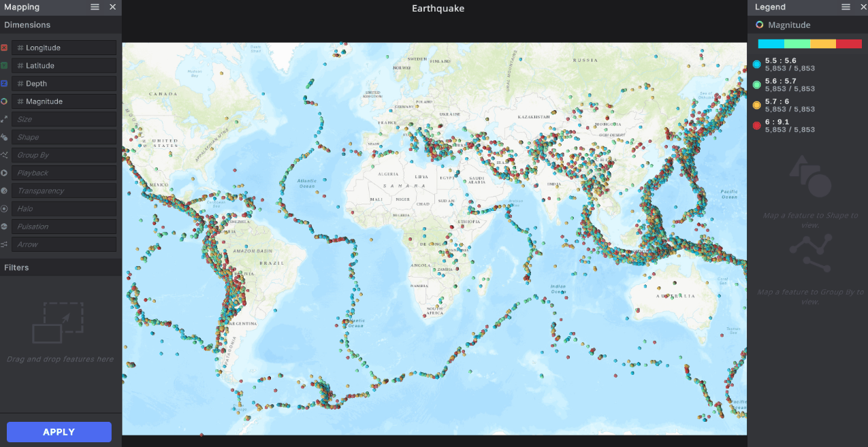Open the Mapping panel hamburger menu

coord(95,7)
